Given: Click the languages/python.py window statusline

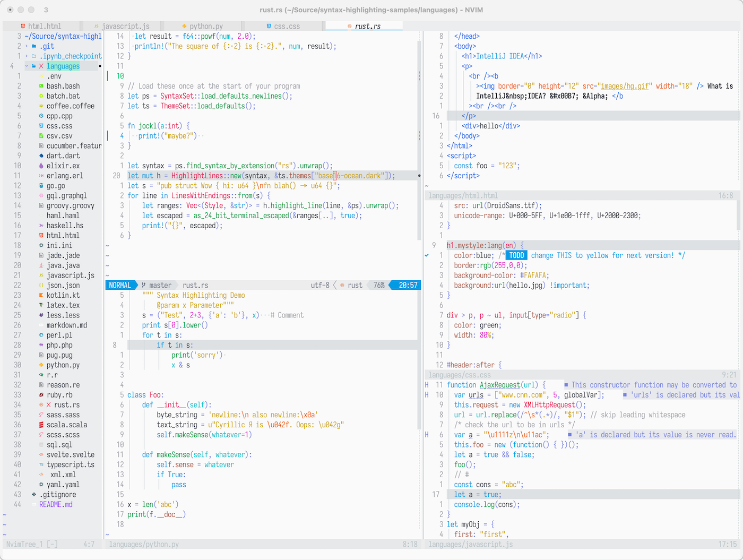Looking at the screenshot, I should pyautogui.click(x=263, y=545).
